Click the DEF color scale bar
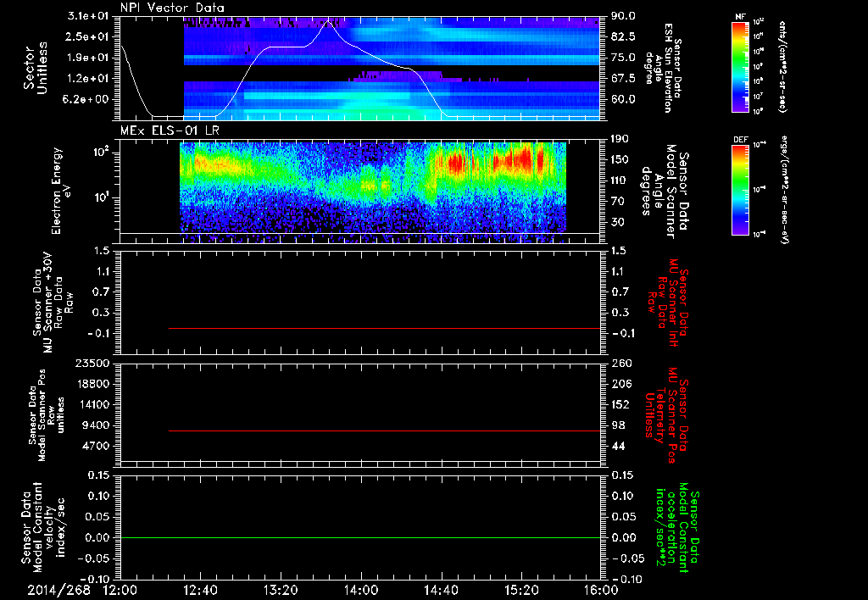The width and height of the screenshot is (868, 600). point(740,189)
